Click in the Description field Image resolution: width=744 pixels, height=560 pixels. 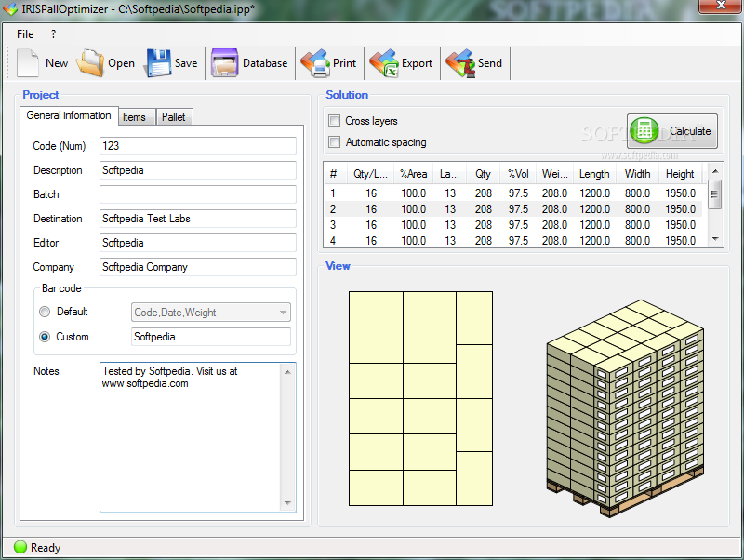(x=198, y=170)
